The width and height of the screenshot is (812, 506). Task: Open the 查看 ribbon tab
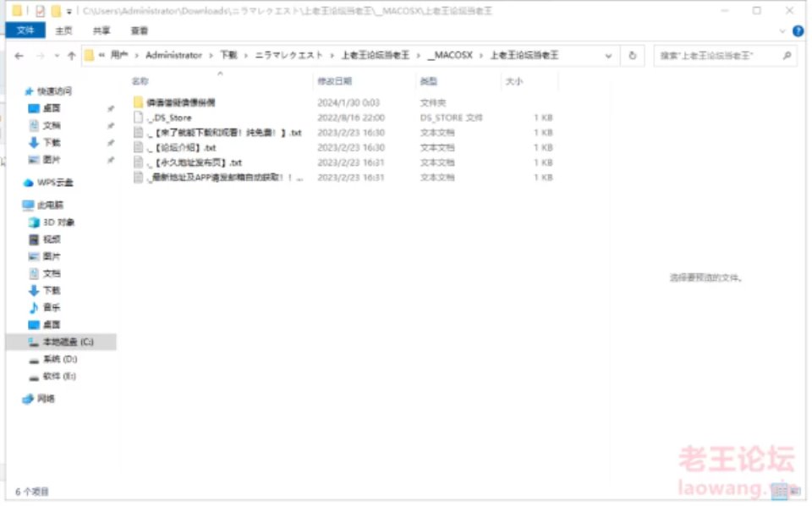click(140, 30)
